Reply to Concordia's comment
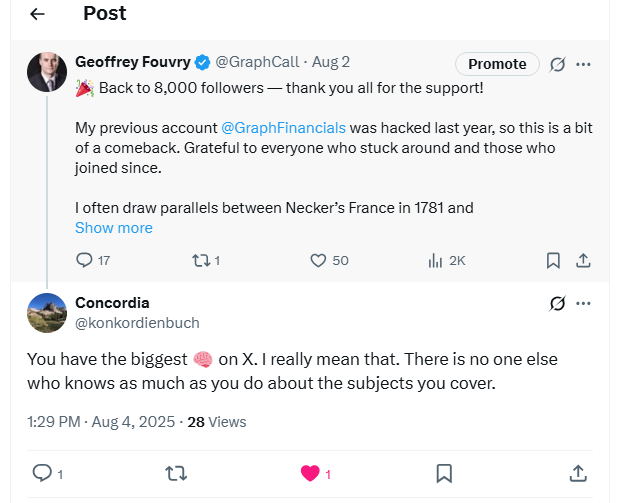Viewport: 631px width, 503px height. coord(42,473)
